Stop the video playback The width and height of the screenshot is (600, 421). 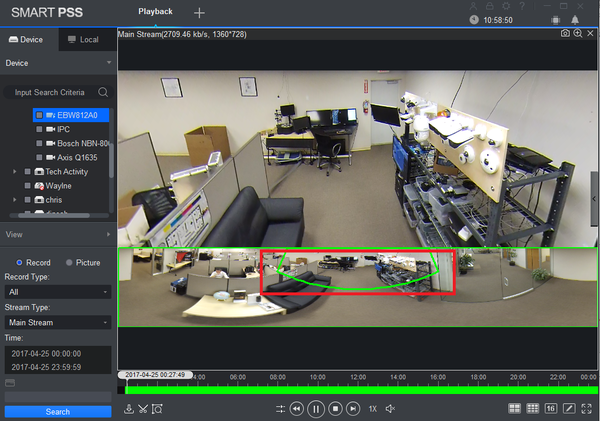[335, 409]
